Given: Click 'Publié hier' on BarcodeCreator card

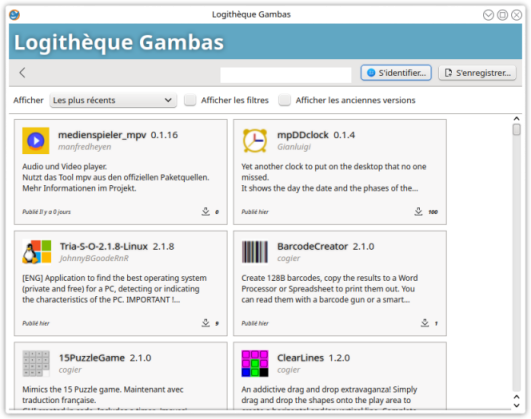Looking at the screenshot, I should coord(255,323).
